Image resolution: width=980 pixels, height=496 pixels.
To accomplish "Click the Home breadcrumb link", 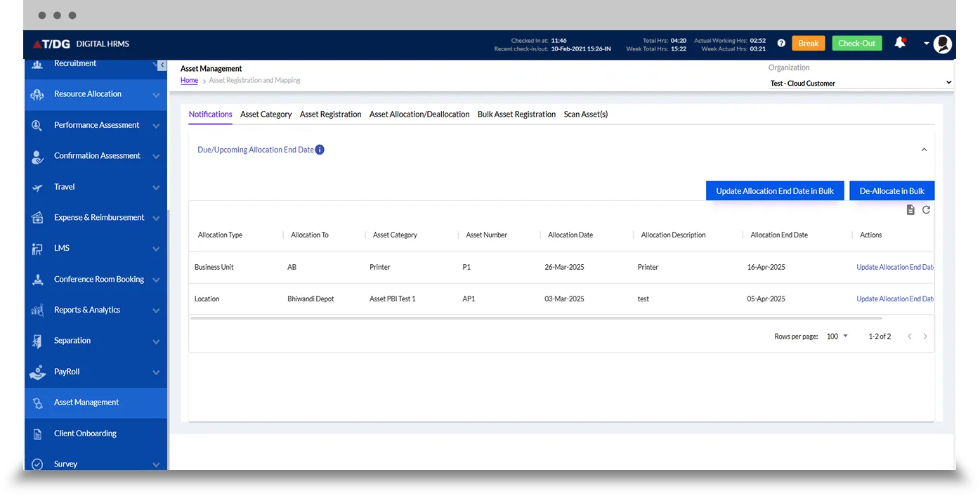I will pyautogui.click(x=189, y=81).
